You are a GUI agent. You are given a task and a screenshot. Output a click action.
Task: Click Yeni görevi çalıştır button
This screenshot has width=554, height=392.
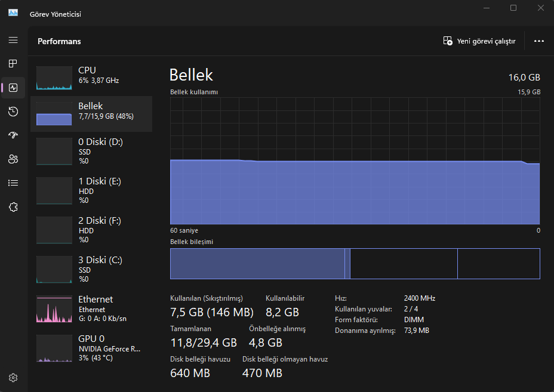[x=479, y=41]
